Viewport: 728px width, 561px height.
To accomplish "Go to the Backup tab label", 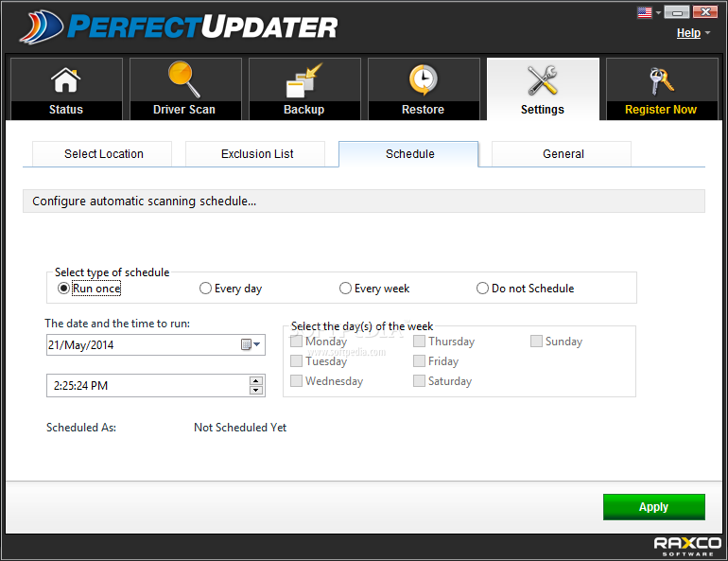I will point(304,110).
